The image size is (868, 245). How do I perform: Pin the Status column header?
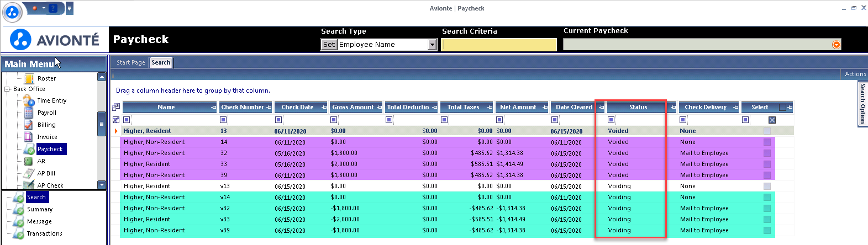(672, 107)
